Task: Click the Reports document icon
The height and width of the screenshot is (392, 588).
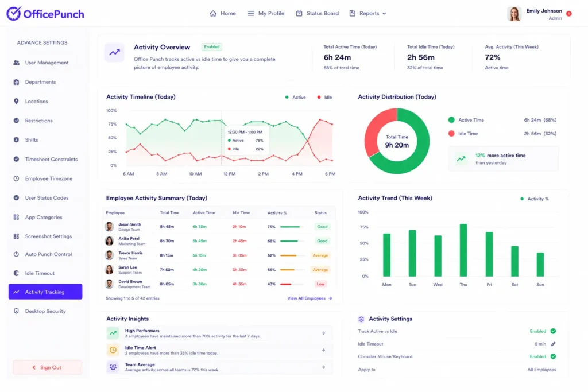Action: point(352,14)
